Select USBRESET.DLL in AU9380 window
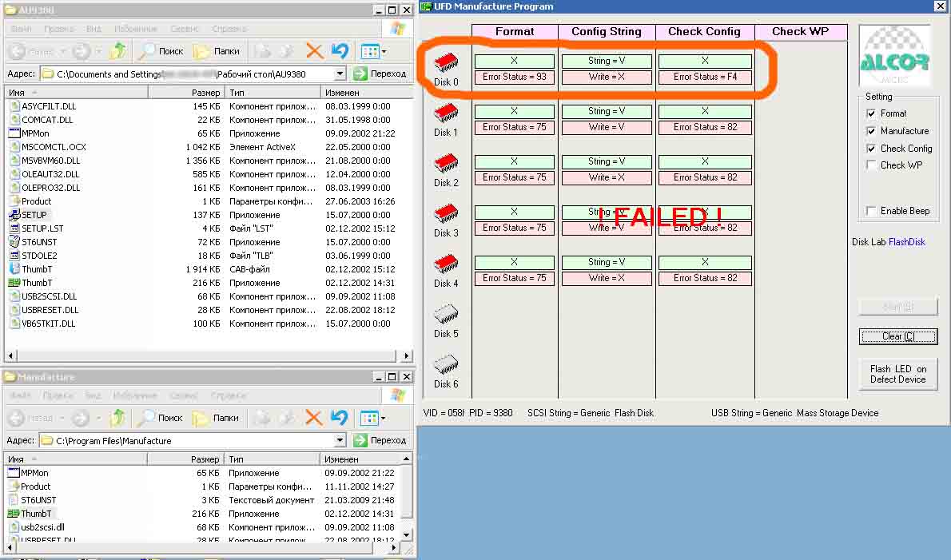Screen dimensions: 951x560 click(43, 310)
